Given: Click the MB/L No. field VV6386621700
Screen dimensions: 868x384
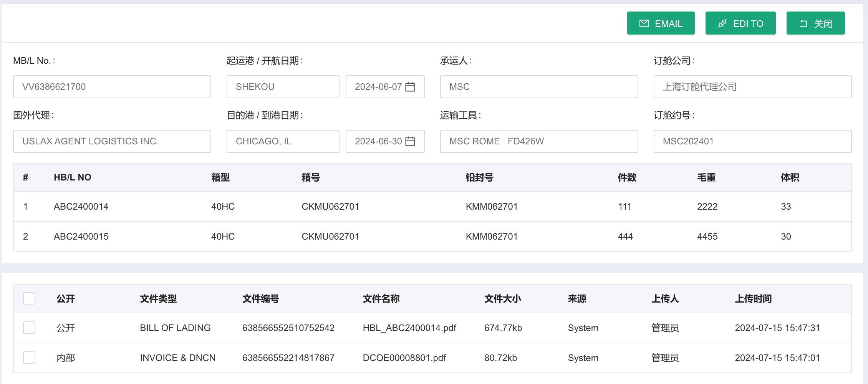Looking at the screenshot, I should (x=112, y=87).
